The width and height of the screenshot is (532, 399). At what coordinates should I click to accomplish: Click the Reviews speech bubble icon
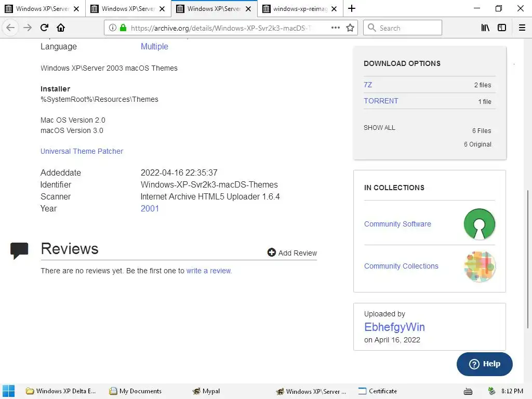click(19, 251)
